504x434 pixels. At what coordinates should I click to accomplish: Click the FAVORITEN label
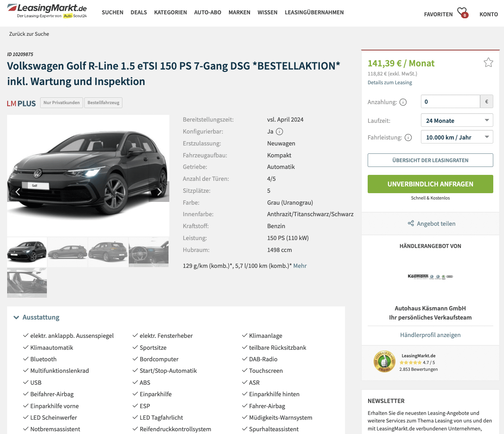click(438, 14)
